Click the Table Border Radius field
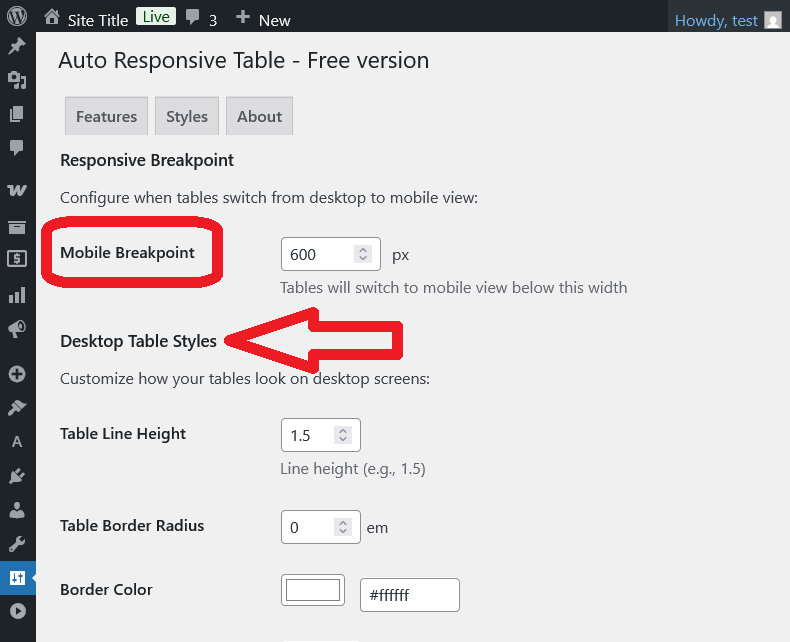Image resolution: width=790 pixels, height=642 pixels. (321, 527)
